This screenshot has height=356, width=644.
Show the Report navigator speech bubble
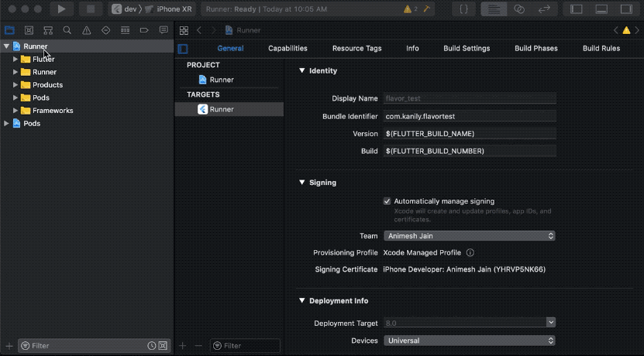[164, 30]
